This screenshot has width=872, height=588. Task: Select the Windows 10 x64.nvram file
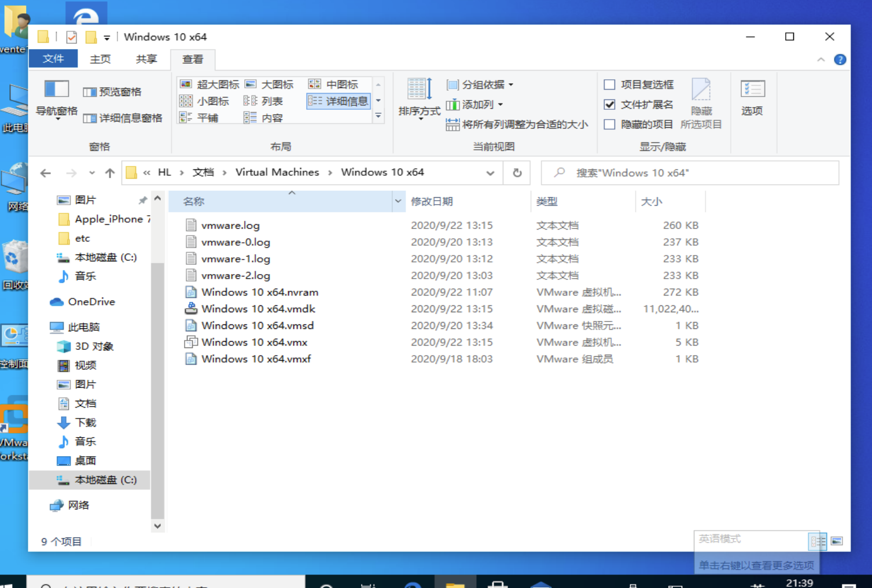click(x=260, y=293)
